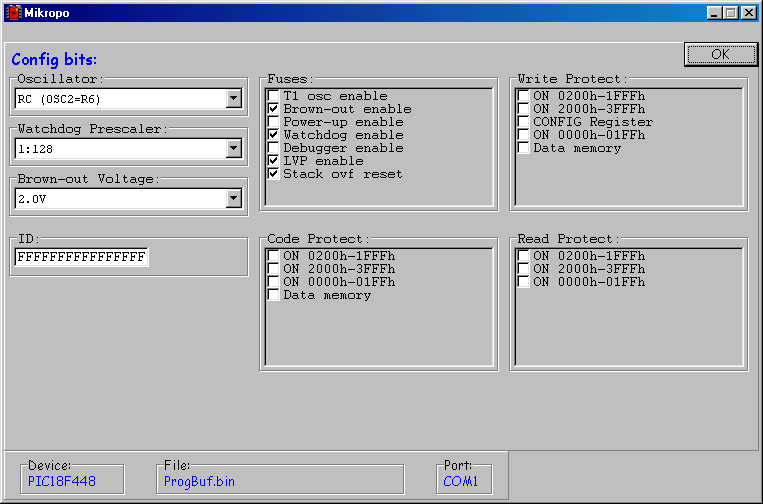
Task: Click the Mikropo title bar app icon
Action: tap(13, 13)
